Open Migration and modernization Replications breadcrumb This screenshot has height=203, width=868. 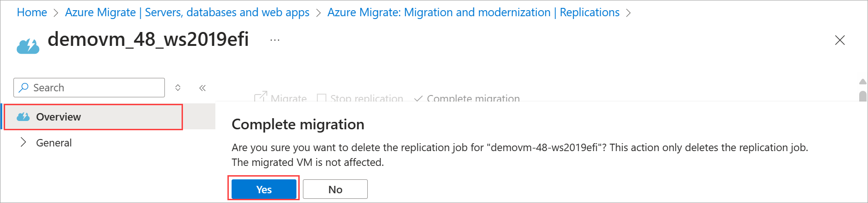click(473, 13)
